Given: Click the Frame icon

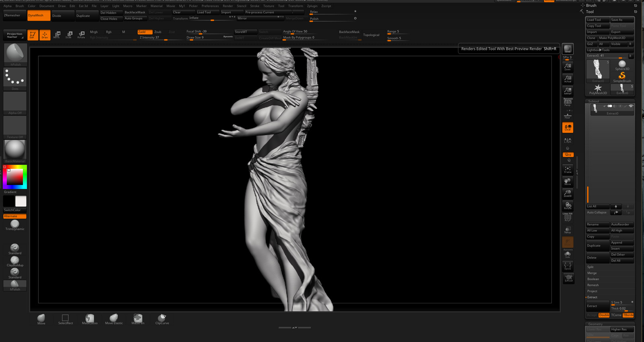Looking at the screenshot, I should tap(568, 170).
